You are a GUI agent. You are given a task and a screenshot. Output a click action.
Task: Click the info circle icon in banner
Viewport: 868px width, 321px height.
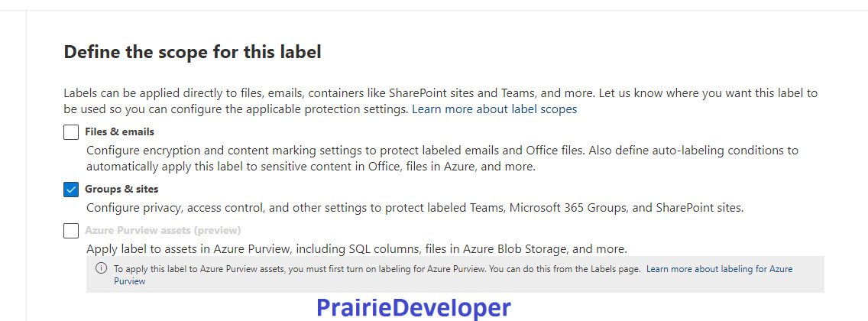pos(101,268)
